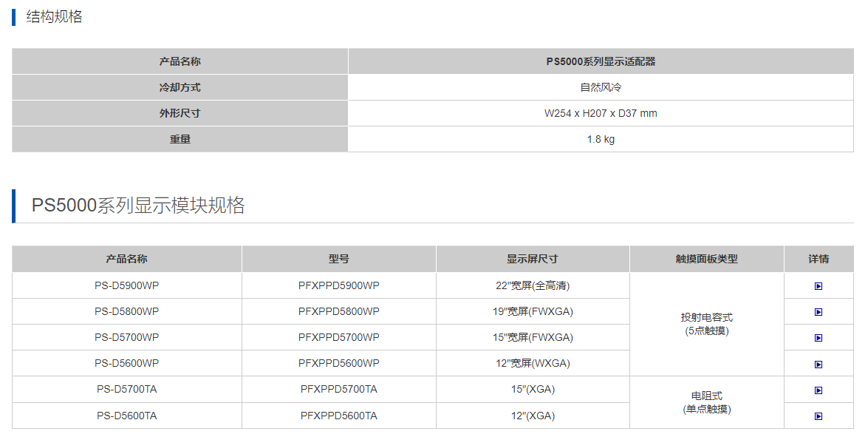Click the PS5000系列显示模块规格 section heading
Screen dimensions: 868x437
pyautogui.click(x=138, y=206)
